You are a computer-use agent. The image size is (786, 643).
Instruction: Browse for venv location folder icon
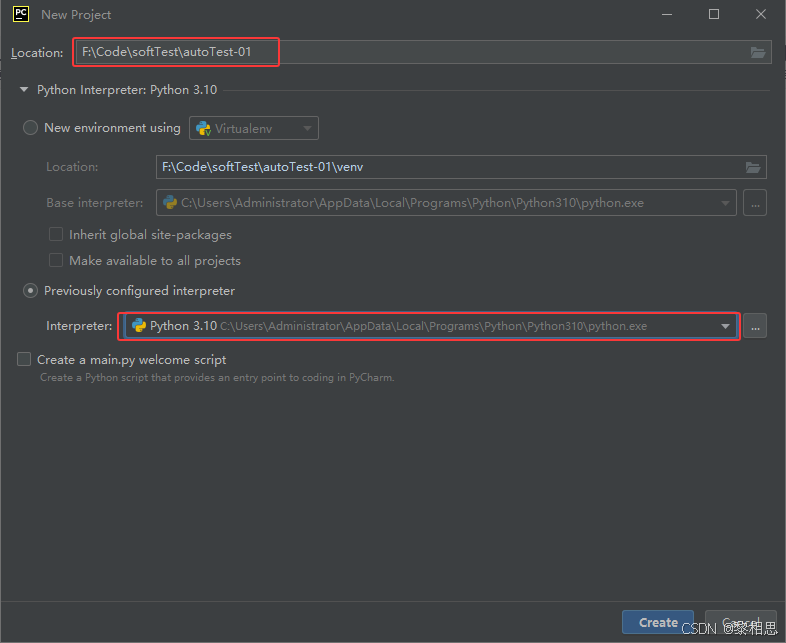coord(753,167)
